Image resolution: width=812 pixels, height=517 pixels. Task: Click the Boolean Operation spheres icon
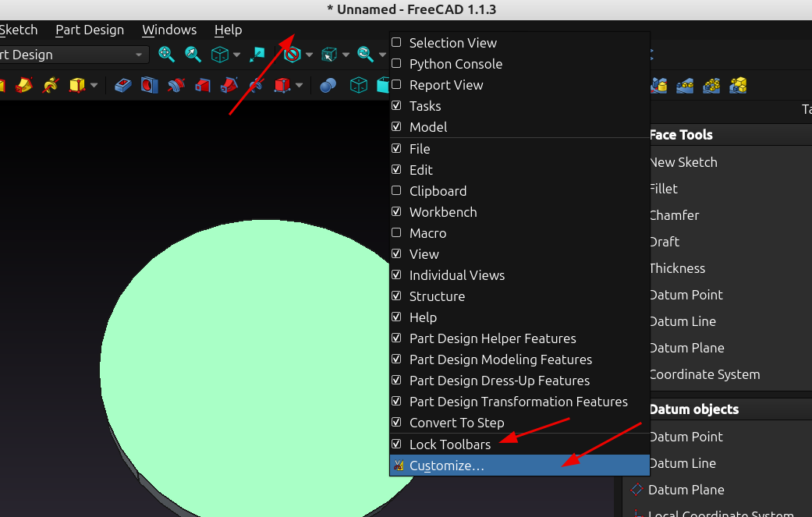click(328, 85)
